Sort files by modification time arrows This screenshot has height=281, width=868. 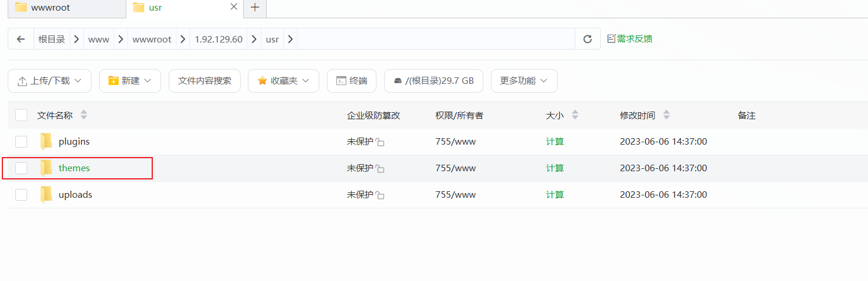coord(666,115)
